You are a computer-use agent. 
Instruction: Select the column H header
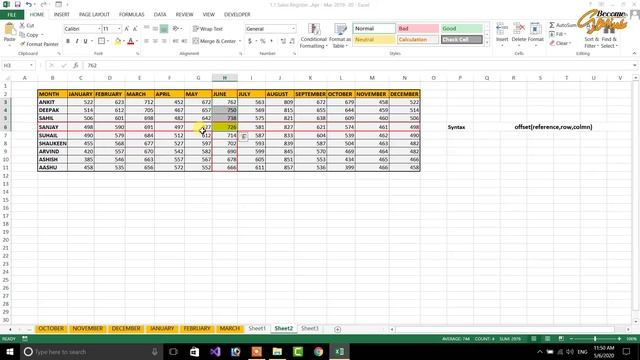point(224,78)
